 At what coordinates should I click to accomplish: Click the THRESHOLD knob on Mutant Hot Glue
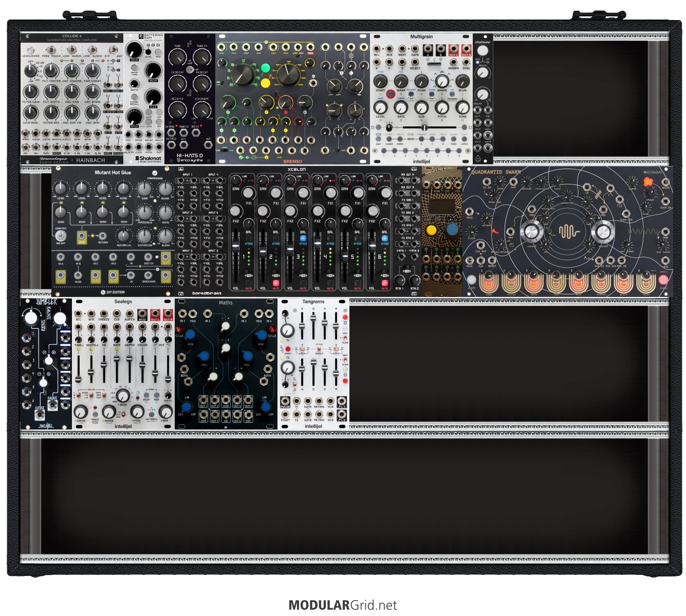(145, 212)
